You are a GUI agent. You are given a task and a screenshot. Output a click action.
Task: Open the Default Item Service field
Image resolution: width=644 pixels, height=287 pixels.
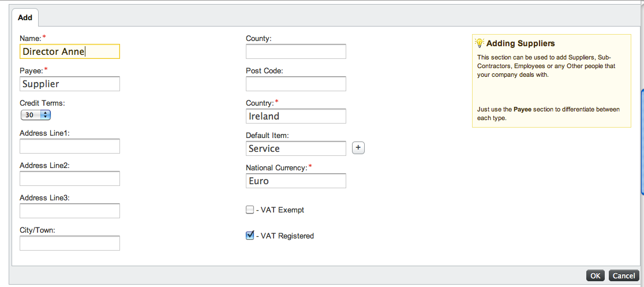(296, 148)
